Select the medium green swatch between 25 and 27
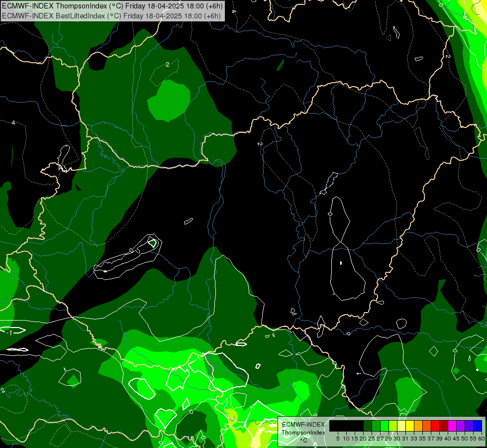The height and width of the screenshot is (448, 487). [x=376, y=426]
